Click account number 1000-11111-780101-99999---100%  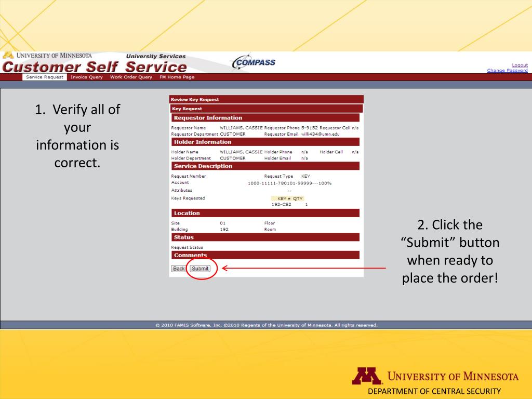(x=289, y=183)
